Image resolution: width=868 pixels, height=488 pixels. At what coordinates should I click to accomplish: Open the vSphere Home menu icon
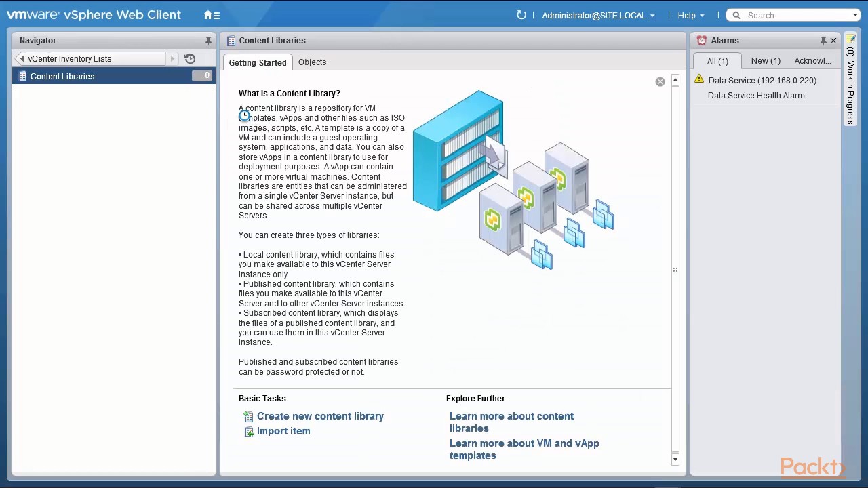212,15
